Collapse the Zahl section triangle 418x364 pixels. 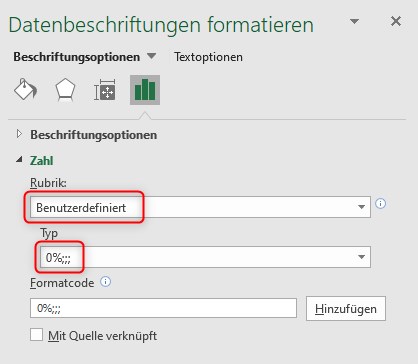coord(19,160)
